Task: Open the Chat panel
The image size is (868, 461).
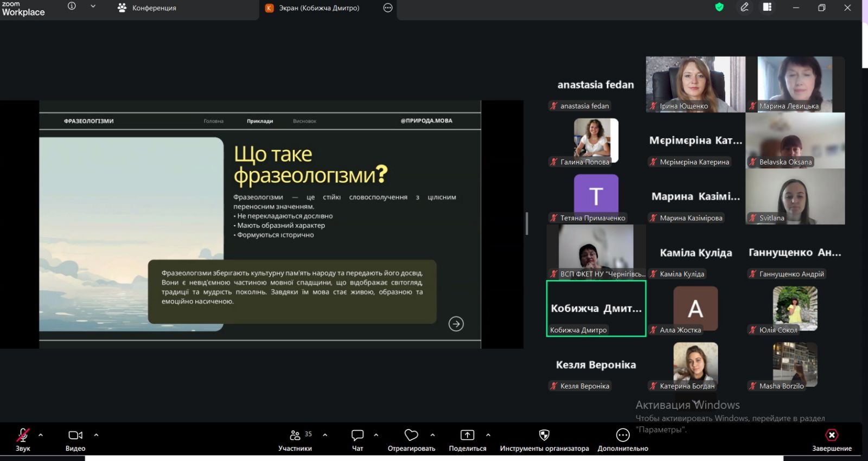Action: pos(358,436)
